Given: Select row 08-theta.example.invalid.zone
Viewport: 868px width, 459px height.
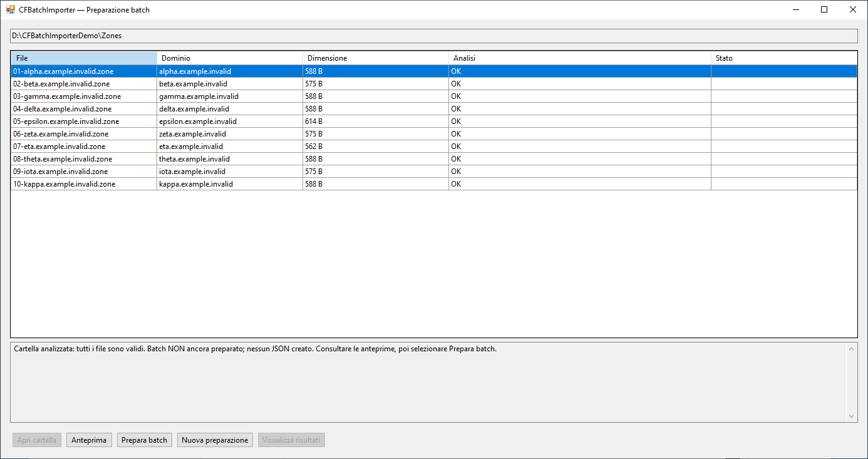Looking at the screenshot, I should pos(434,159).
